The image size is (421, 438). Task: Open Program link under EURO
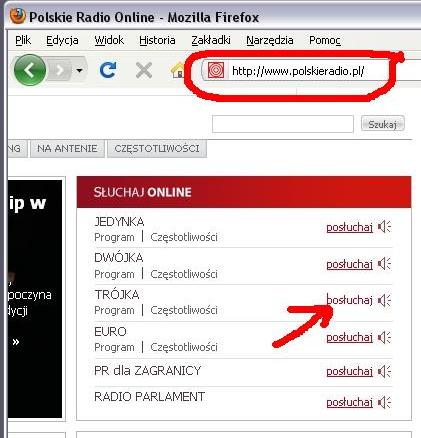(x=114, y=347)
